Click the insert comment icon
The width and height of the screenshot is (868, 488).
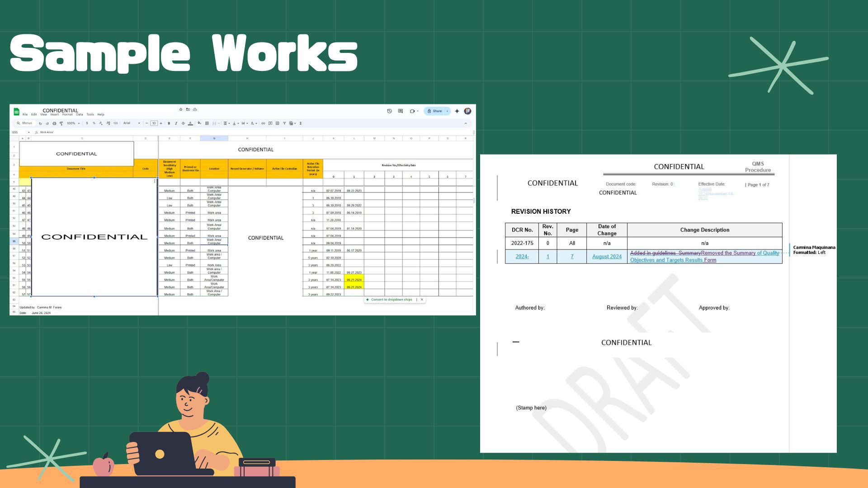click(x=270, y=123)
